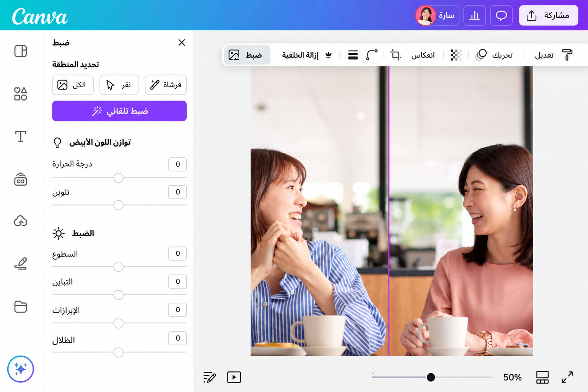Image resolution: width=588 pixels, height=392 pixels.
Task: Click the الظلال shadows value field
Action: (178, 338)
